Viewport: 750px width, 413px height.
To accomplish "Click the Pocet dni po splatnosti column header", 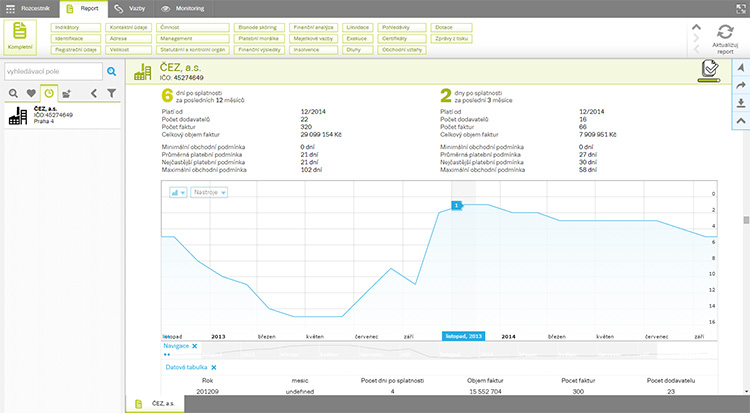I will [392, 380].
